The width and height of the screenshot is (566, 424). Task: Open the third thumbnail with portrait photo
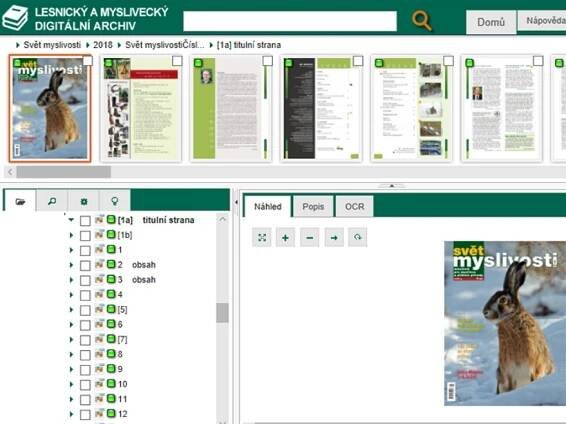231,108
